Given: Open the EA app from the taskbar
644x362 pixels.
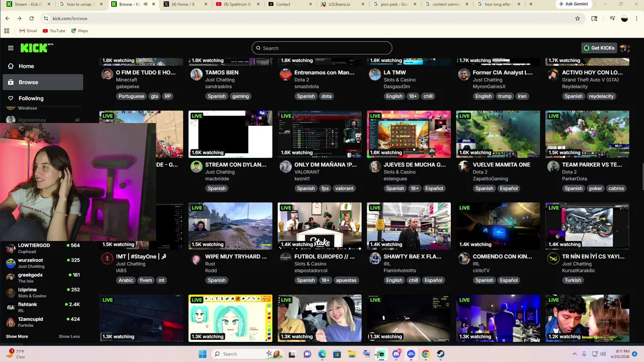Looking at the screenshot, I should coord(411,354).
